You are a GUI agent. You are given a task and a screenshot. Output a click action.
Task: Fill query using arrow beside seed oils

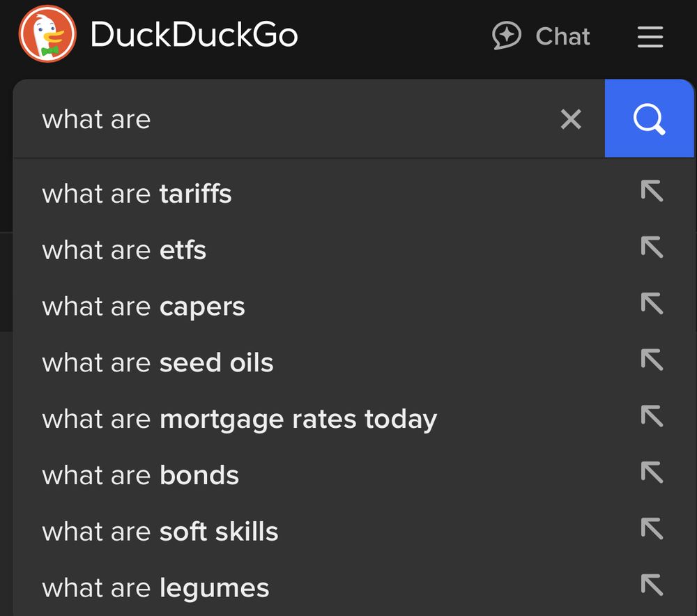pos(652,360)
